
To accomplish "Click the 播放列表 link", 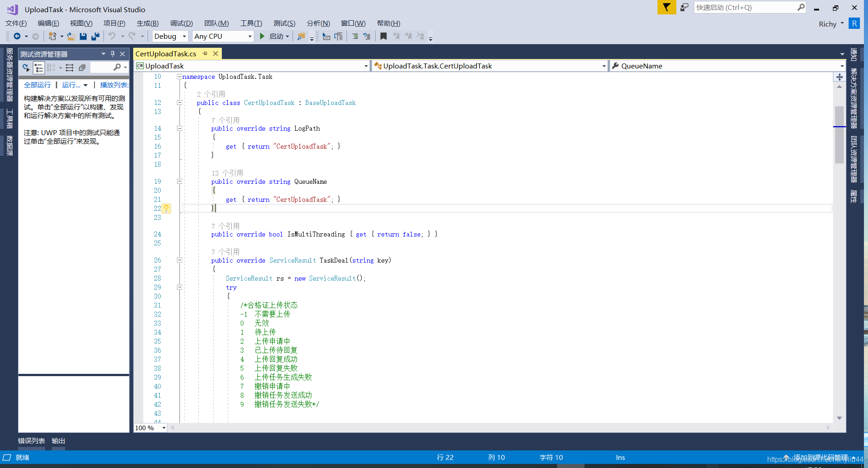I will (x=114, y=85).
